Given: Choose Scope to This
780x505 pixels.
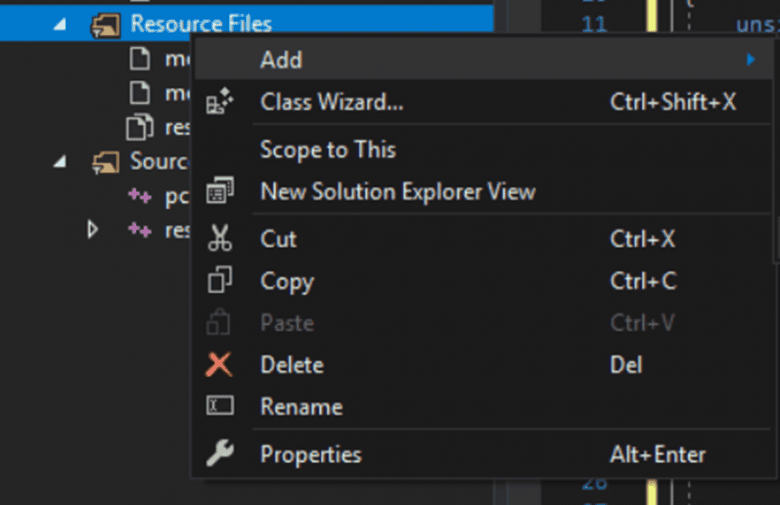Looking at the screenshot, I should click(328, 150).
